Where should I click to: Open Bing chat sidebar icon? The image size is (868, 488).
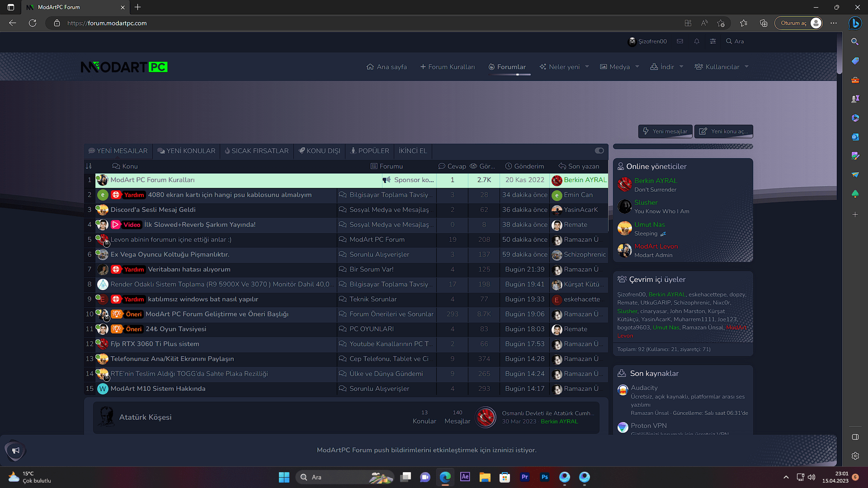[x=855, y=23]
